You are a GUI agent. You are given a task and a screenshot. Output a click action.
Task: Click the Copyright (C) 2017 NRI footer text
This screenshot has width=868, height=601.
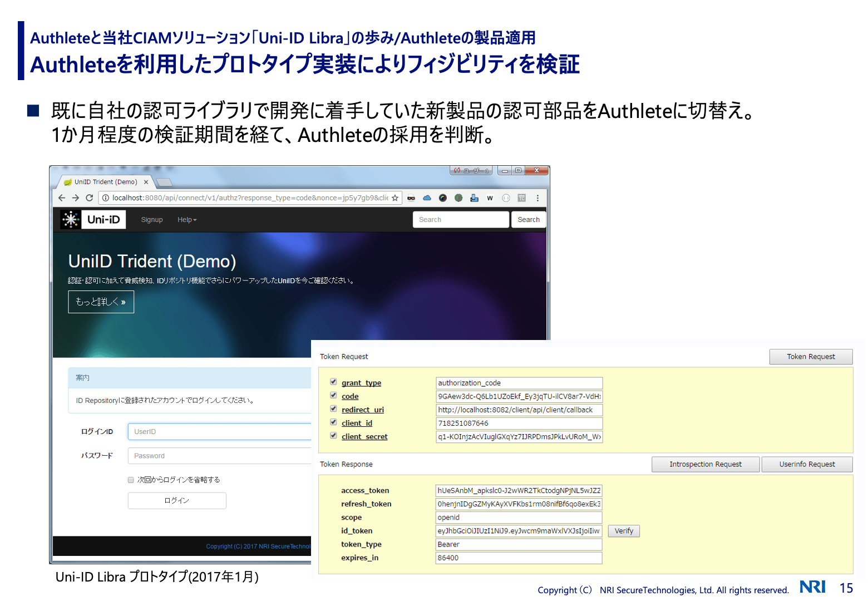pyautogui.click(x=258, y=546)
